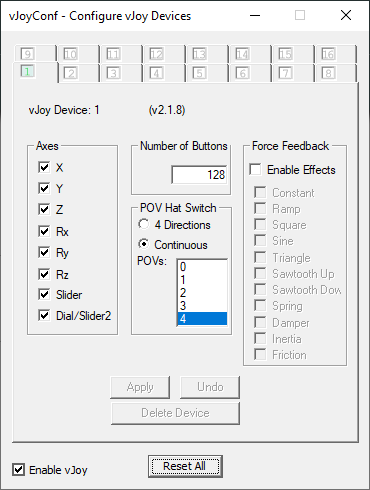Select device tab 8
The image size is (370, 490).
pyautogui.click(x=336, y=73)
